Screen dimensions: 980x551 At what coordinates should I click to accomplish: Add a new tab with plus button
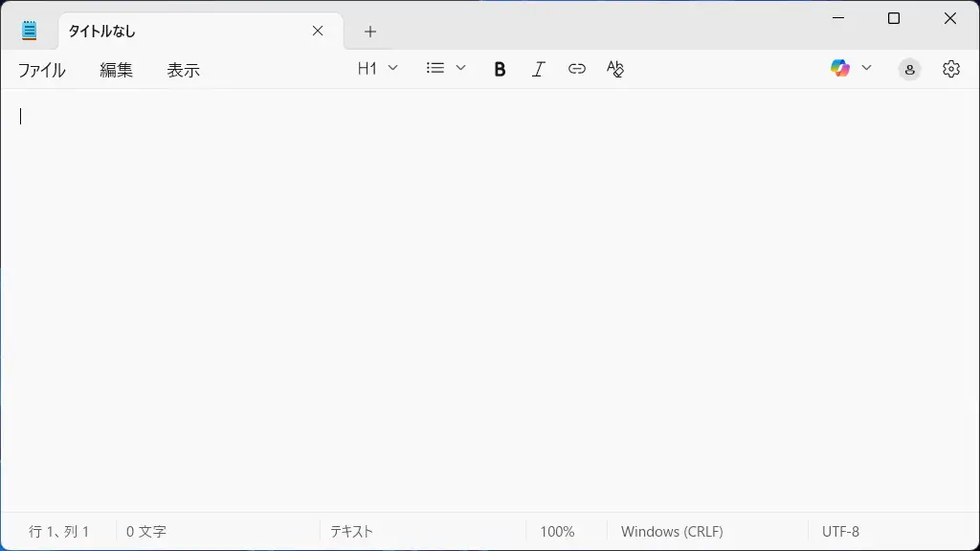(370, 32)
